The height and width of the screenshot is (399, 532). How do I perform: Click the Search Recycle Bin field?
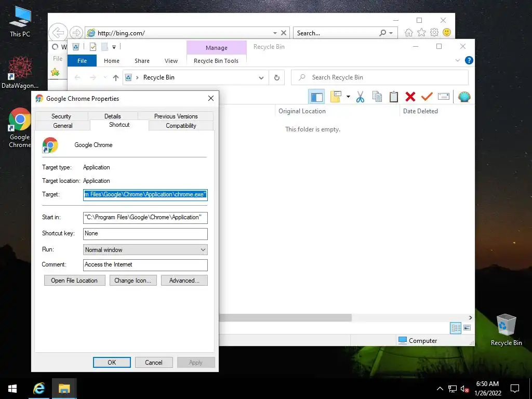point(380,77)
